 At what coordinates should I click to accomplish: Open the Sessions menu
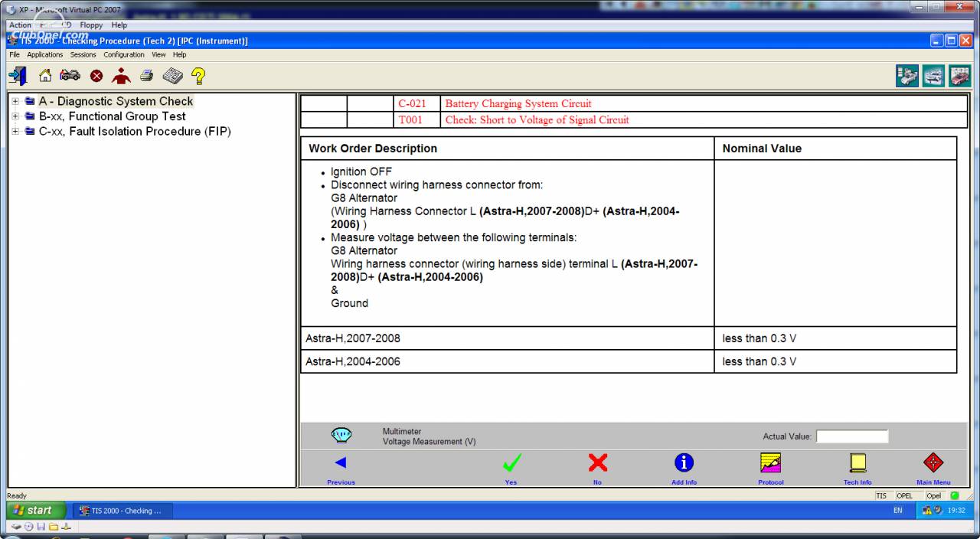[83, 55]
